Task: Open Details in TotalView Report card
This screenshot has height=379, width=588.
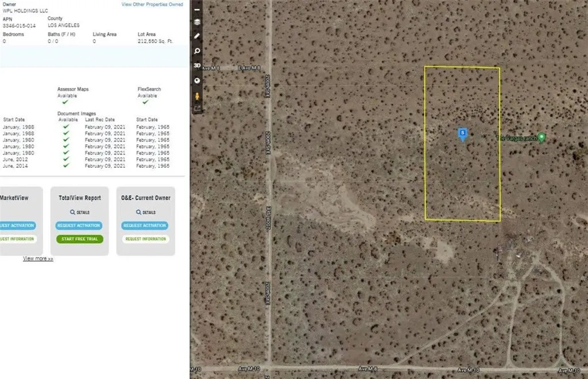Action: [x=80, y=212]
